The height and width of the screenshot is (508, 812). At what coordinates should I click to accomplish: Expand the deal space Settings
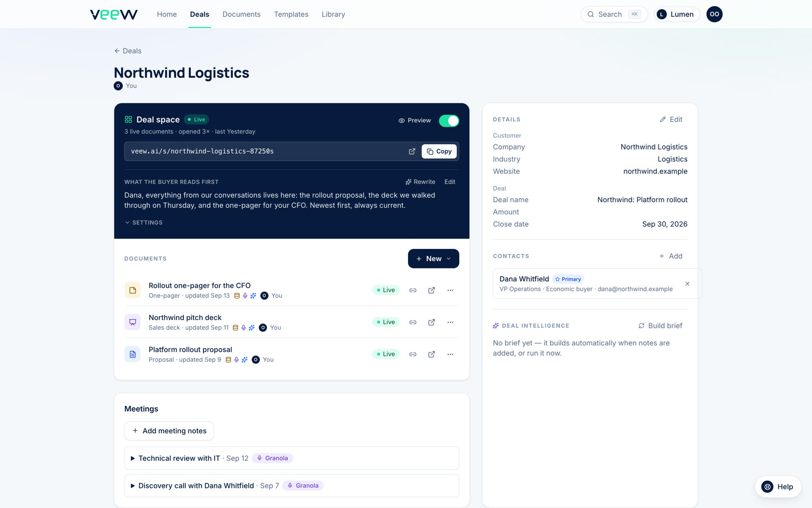click(144, 223)
